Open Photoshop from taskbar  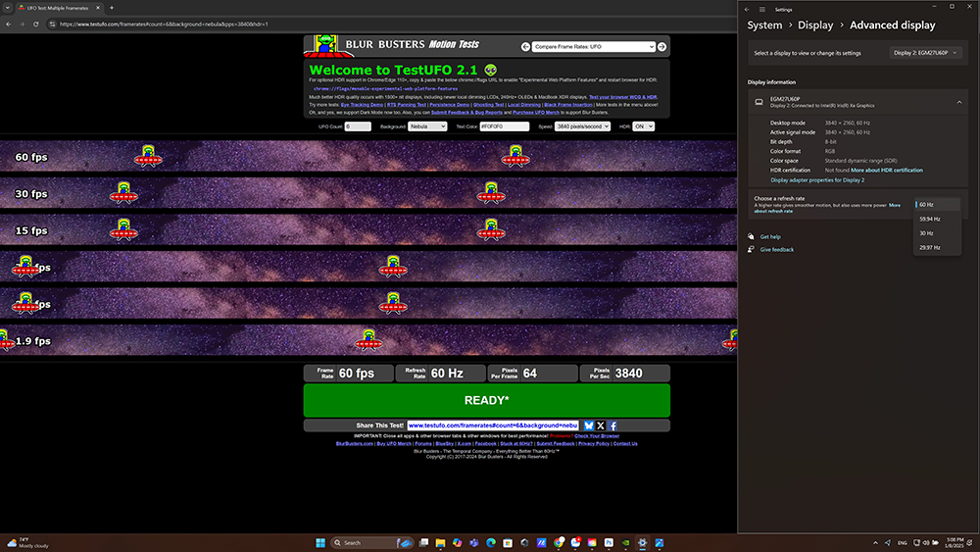click(x=609, y=542)
